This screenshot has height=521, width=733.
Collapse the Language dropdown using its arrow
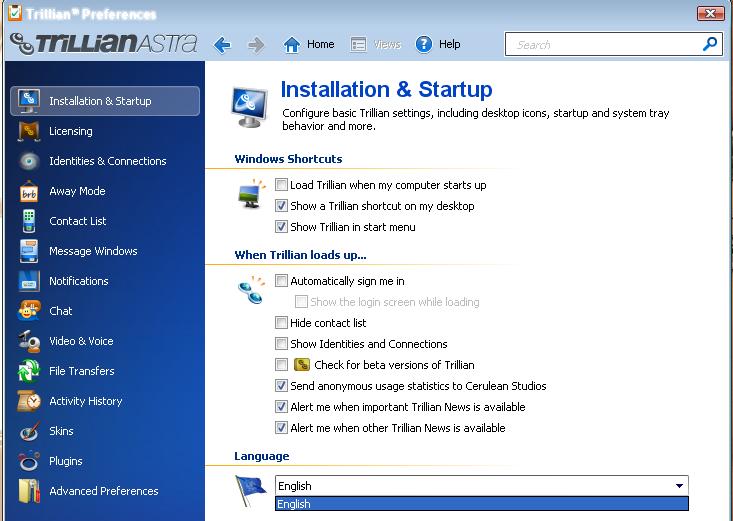point(679,486)
